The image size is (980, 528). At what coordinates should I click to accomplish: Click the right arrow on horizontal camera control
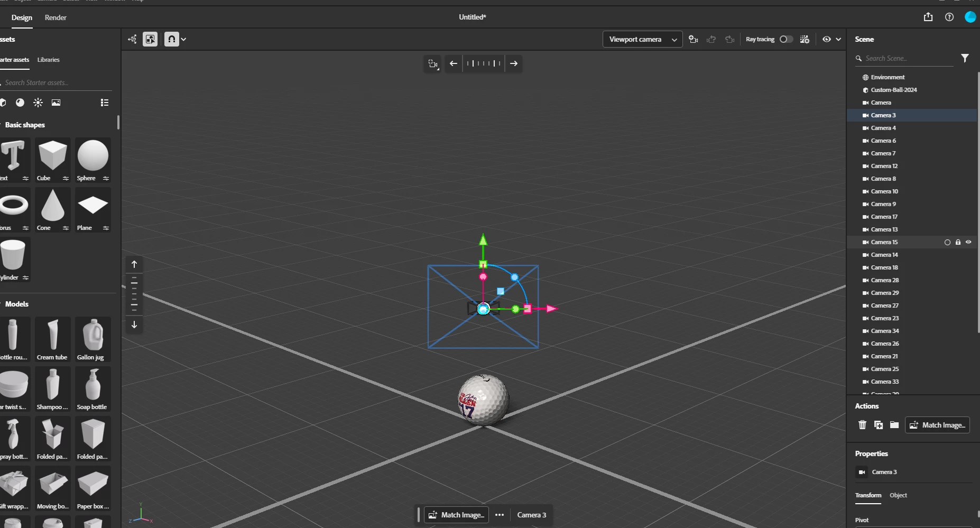pyautogui.click(x=514, y=63)
